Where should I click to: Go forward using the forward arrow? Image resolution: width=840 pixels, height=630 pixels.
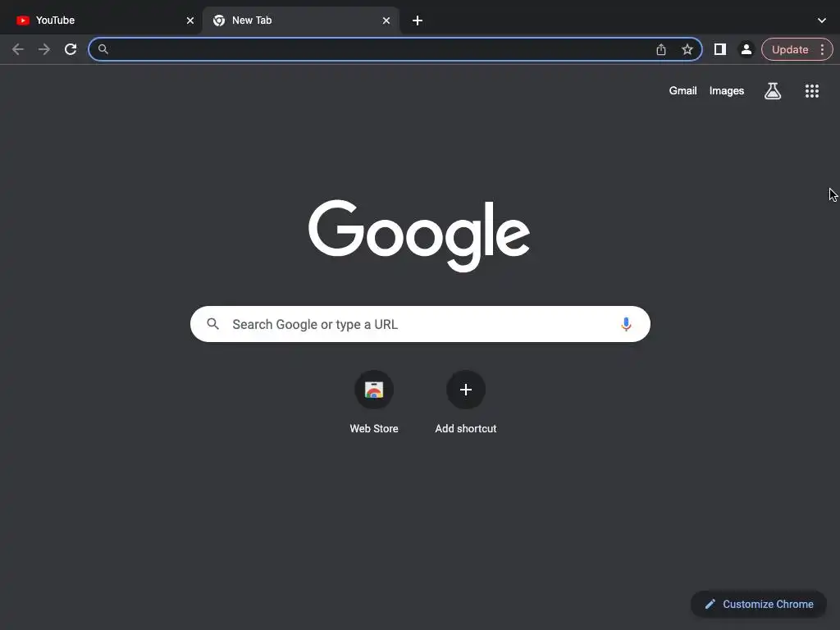[44, 49]
